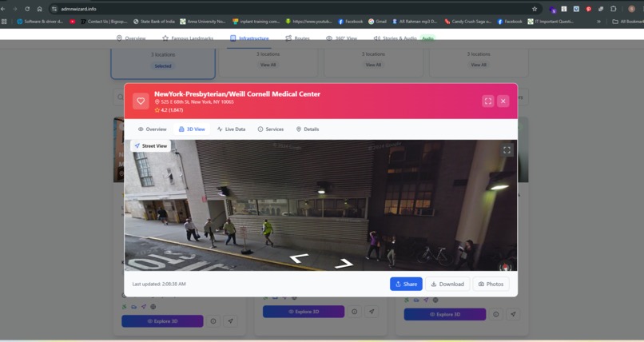Expand hidden bookmarks with » chevron
This screenshot has height=342, width=644.
pyautogui.click(x=598, y=22)
